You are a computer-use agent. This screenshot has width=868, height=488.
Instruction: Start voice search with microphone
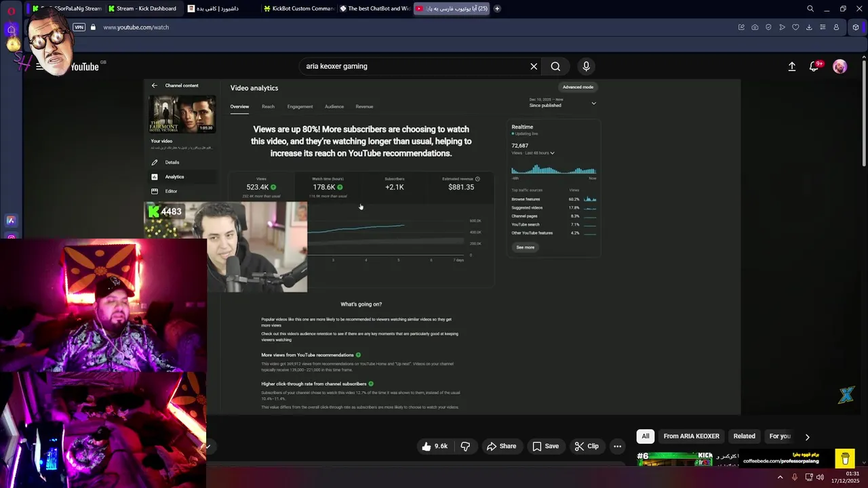(x=587, y=66)
